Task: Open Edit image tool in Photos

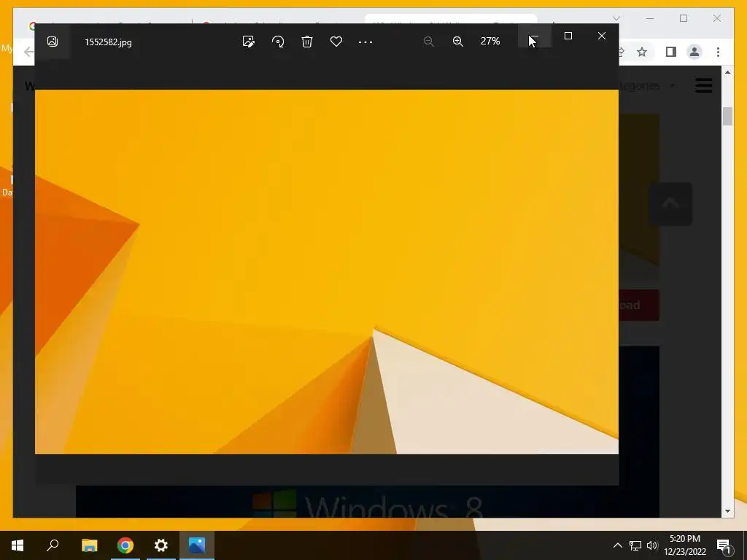Action: [248, 42]
